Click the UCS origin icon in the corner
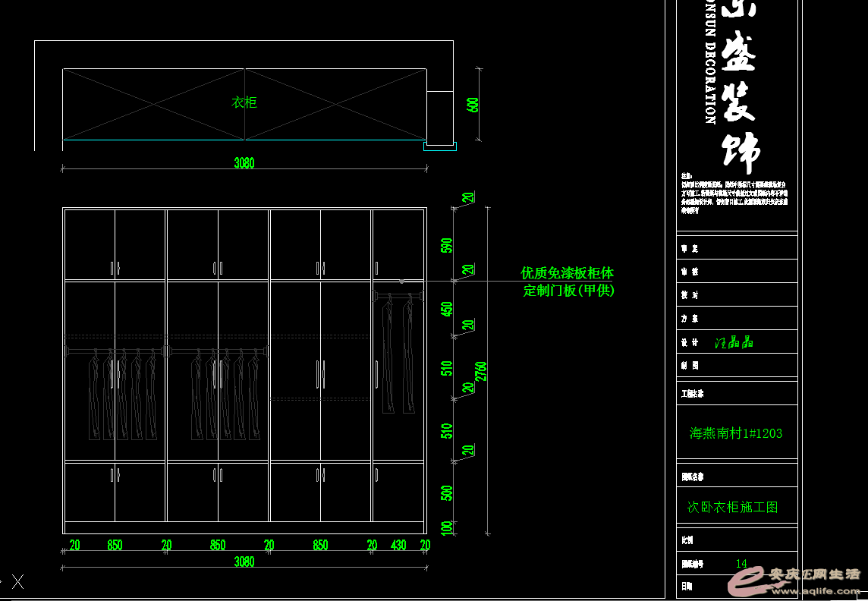Screen dimensions: 868x601 click(x=17, y=582)
